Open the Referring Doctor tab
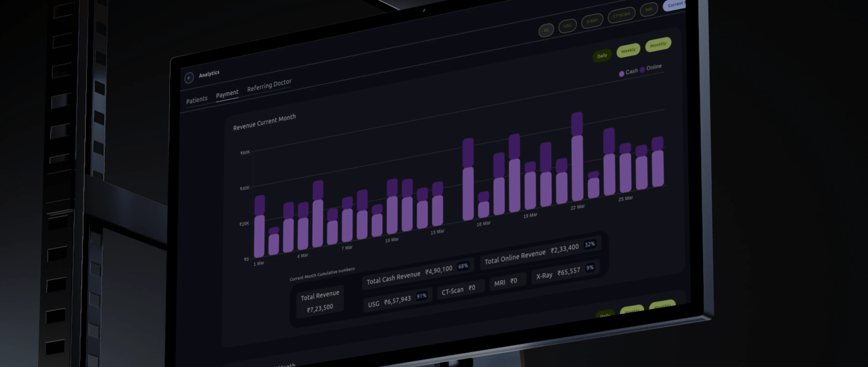The height and width of the screenshot is (367, 868). (x=269, y=85)
